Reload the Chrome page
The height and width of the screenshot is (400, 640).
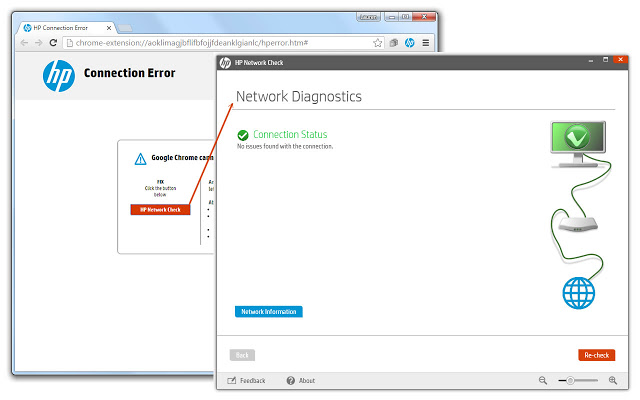point(53,43)
